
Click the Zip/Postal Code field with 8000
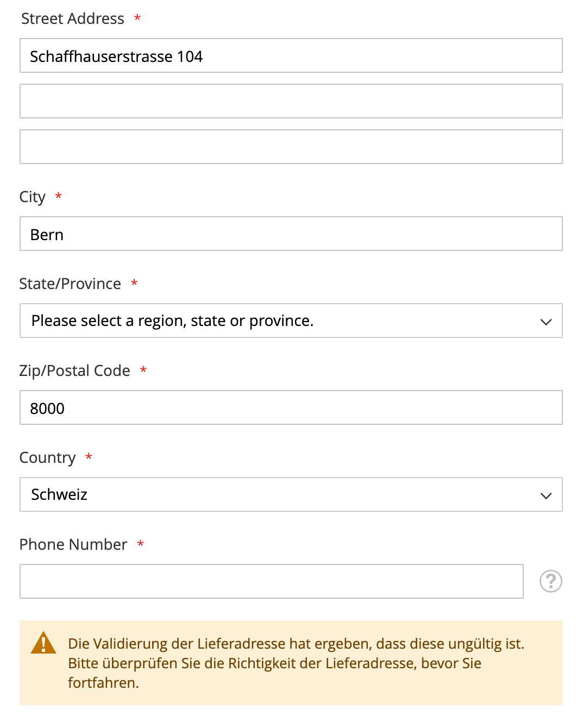point(291,407)
